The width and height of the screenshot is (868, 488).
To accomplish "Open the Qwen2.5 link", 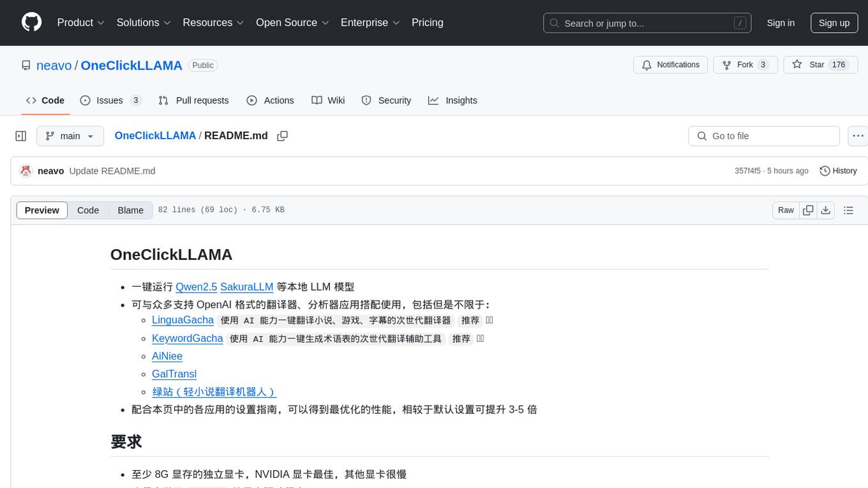I will 197,287.
